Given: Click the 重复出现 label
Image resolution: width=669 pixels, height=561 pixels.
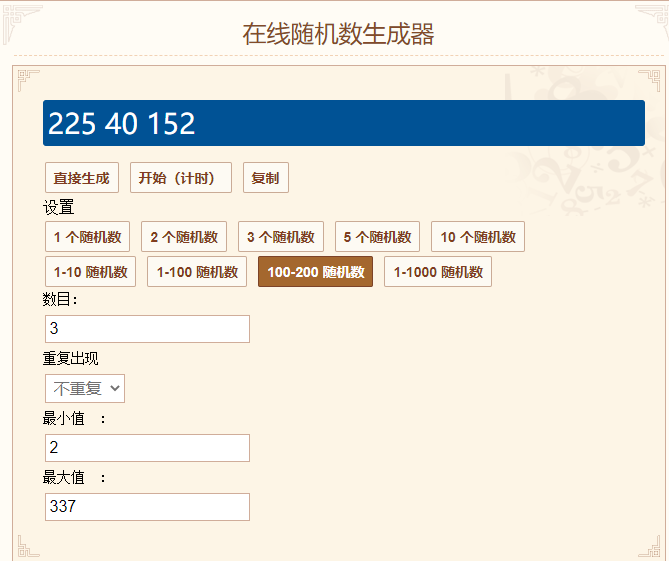Looking at the screenshot, I should [x=70, y=358].
